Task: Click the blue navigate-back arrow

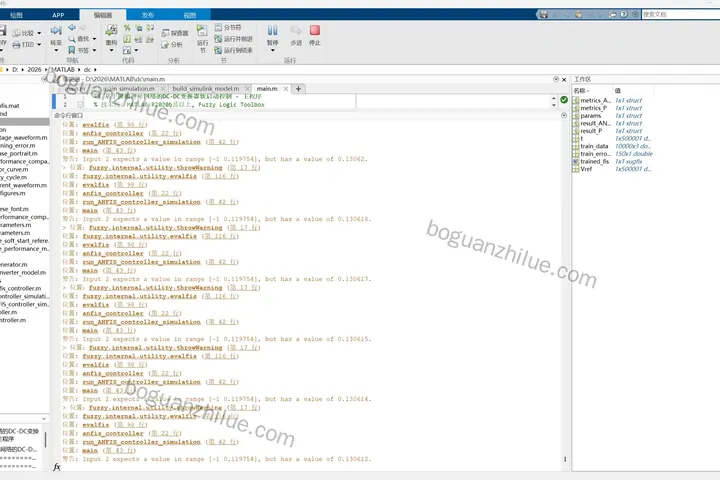Action: click(72, 28)
